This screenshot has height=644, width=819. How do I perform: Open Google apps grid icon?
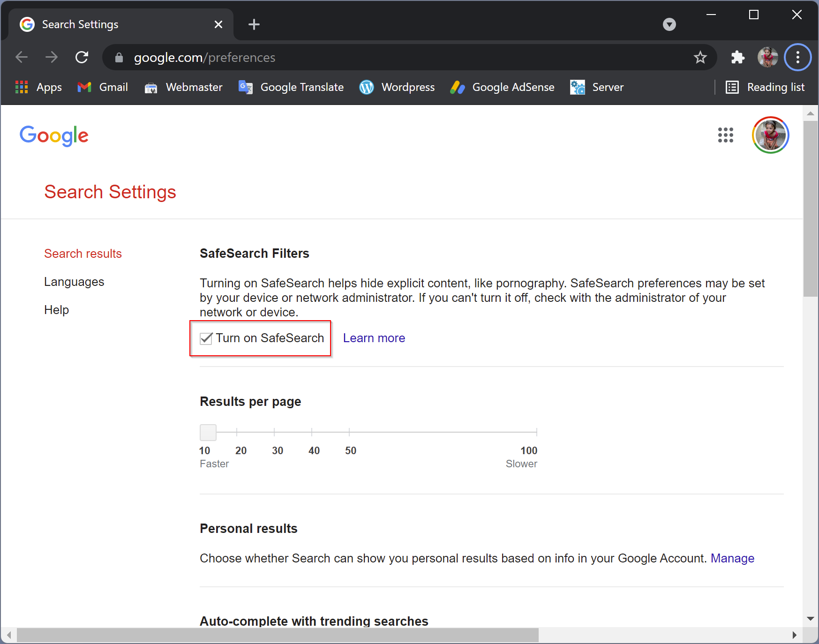tap(725, 135)
